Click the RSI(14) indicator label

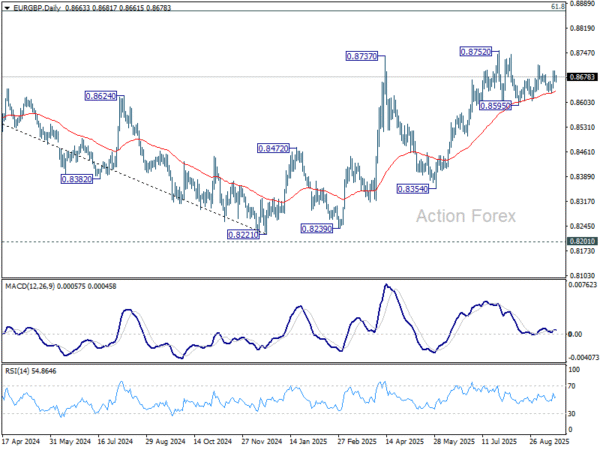pos(18,371)
